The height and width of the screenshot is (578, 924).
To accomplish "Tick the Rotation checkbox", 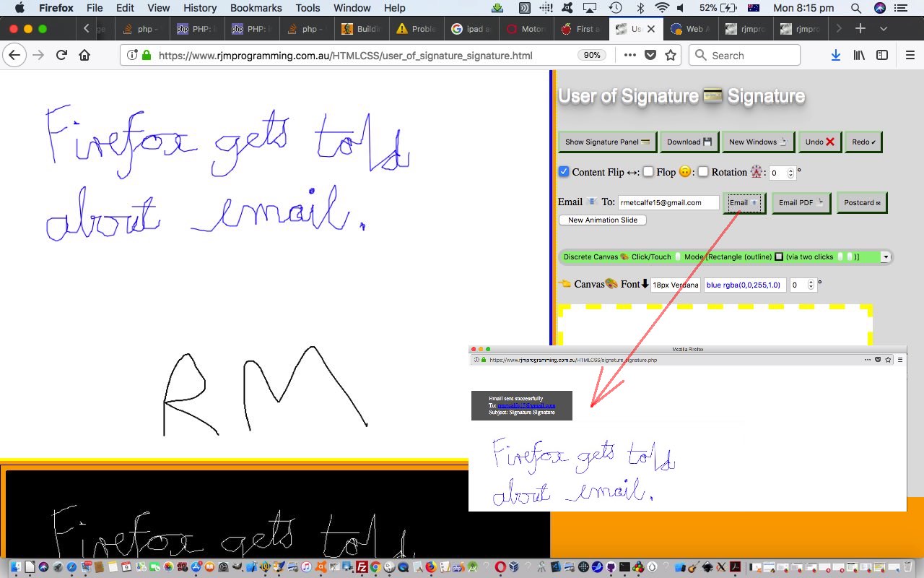I will coord(703,172).
